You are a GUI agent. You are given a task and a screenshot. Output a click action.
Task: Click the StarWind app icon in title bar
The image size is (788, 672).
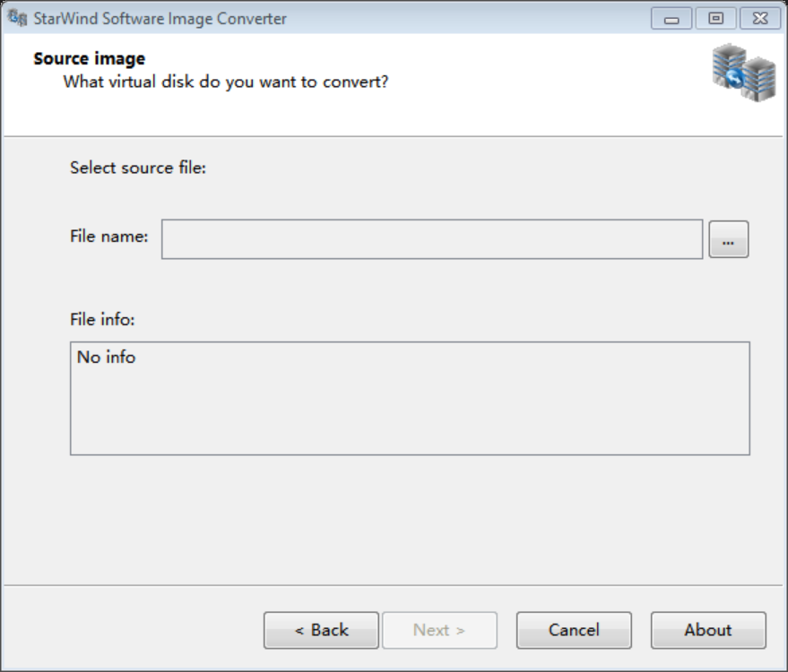coord(17,18)
